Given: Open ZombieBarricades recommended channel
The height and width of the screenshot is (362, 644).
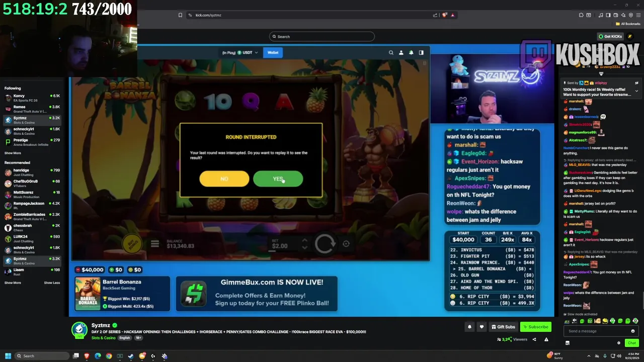Looking at the screenshot, I should click(32, 216).
